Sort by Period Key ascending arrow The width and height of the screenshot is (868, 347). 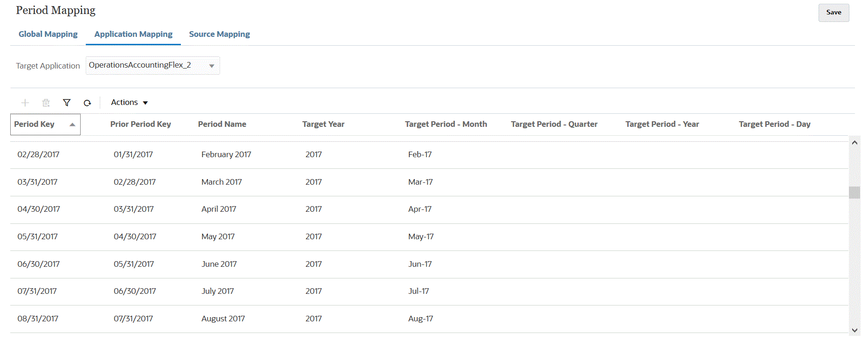(72, 125)
